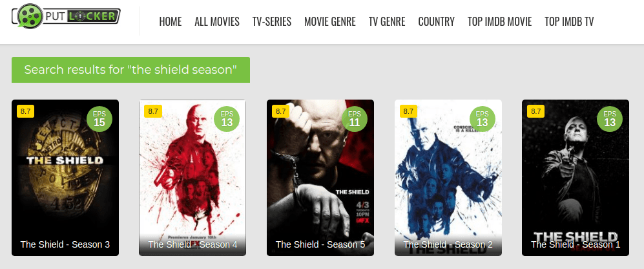Viewport: 644px width, 269px height.
Task: Click the EPS 15 badge on Season 3
Action: (99, 119)
